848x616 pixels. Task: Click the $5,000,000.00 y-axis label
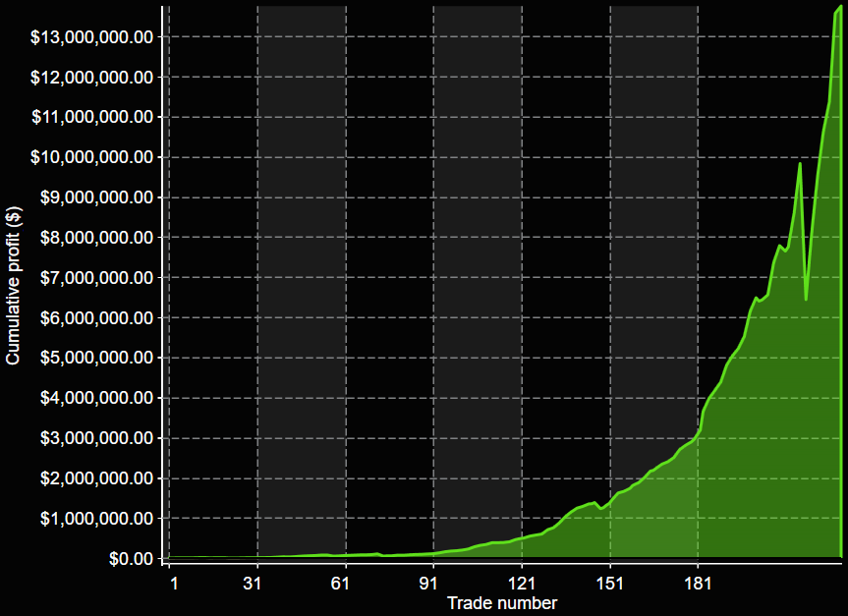click(x=97, y=358)
